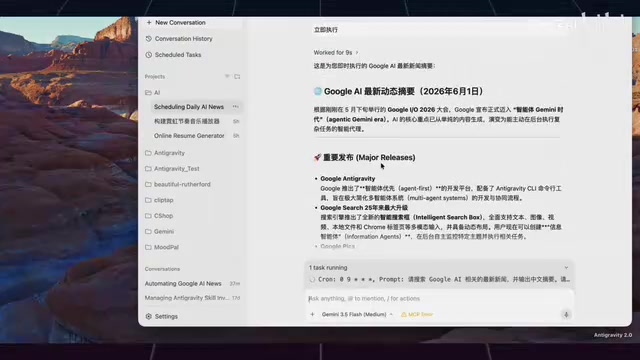Click the MCP Error label
The image size is (640, 360).
coord(420,314)
